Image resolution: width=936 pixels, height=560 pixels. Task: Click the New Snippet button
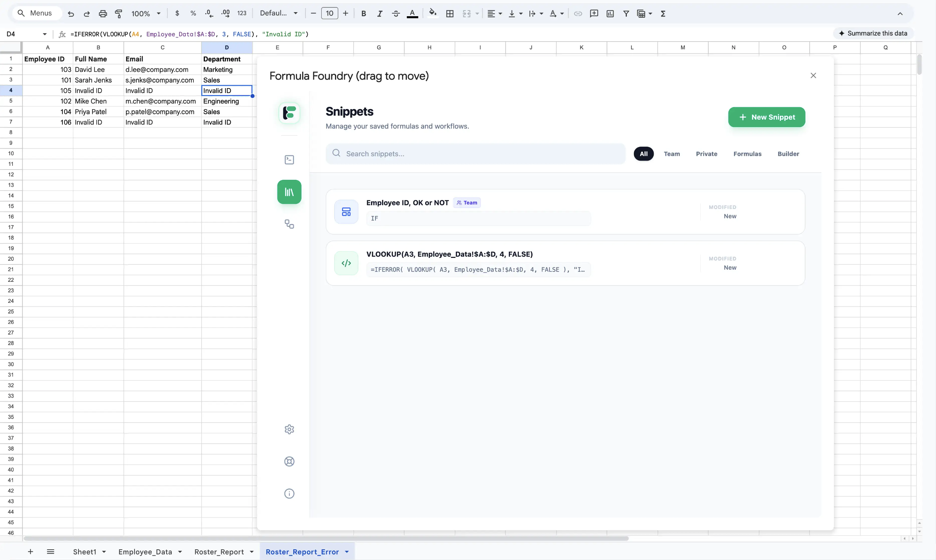[x=766, y=118]
